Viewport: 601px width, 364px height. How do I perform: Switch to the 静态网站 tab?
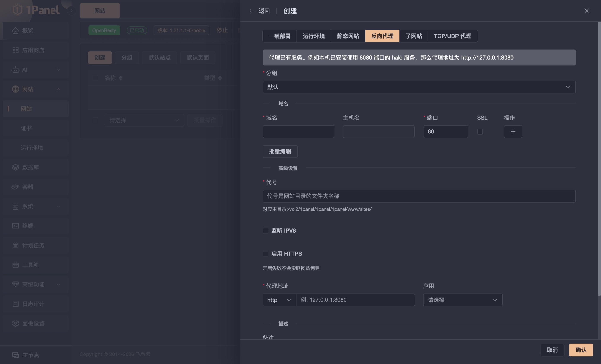(x=348, y=36)
